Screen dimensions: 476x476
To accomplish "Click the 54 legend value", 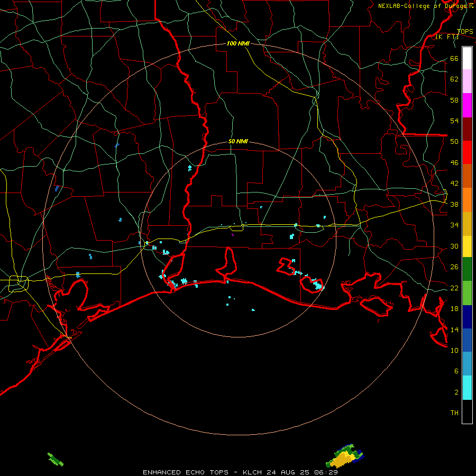I will point(454,121).
